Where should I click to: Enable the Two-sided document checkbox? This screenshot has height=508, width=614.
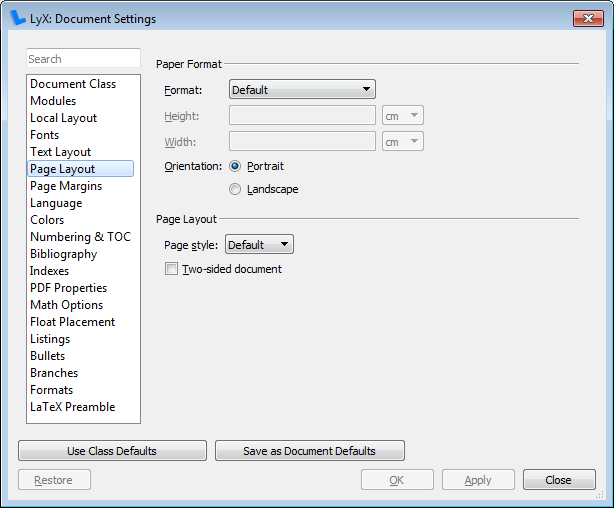[171, 269]
